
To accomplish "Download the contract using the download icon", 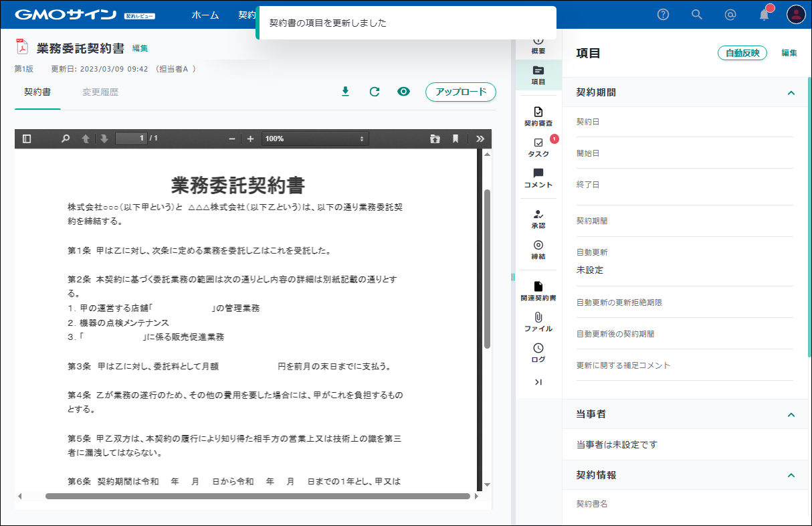I will pyautogui.click(x=345, y=92).
